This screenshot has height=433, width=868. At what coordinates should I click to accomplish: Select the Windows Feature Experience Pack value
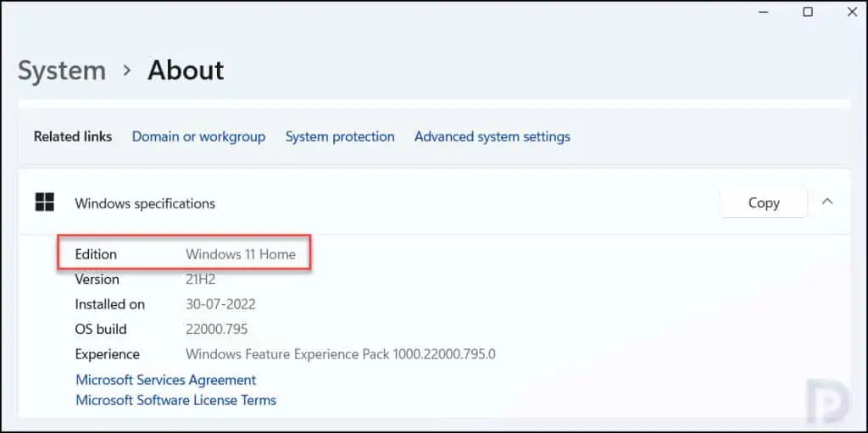pos(341,354)
